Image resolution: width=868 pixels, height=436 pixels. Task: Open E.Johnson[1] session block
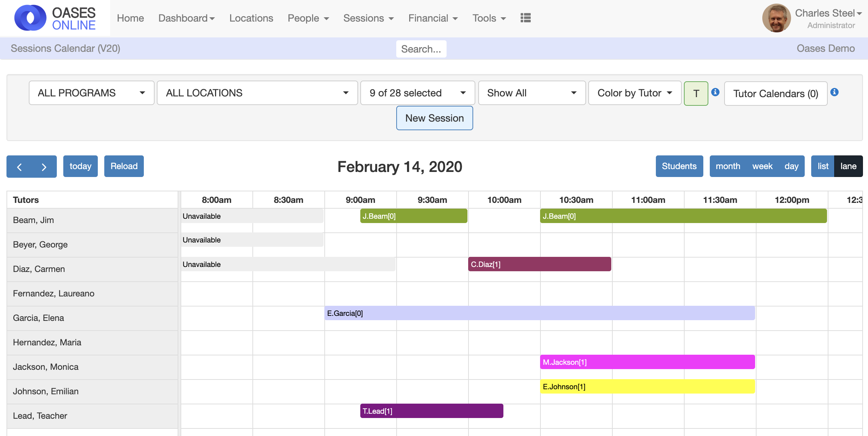647,386
